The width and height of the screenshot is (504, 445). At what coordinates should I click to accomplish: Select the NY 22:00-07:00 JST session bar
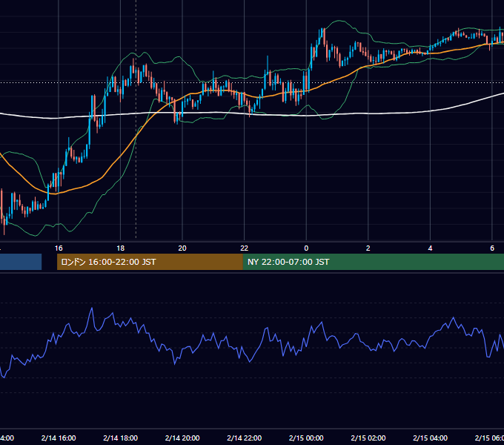(x=373, y=262)
